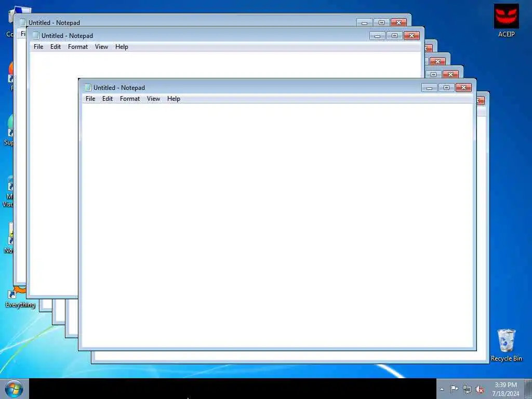Open View menu in the second Notepad window
The height and width of the screenshot is (399, 532).
click(101, 47)
